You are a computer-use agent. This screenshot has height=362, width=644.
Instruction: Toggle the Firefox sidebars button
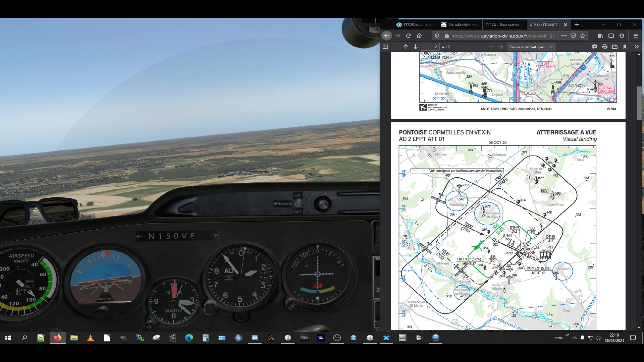coord(611,36)
